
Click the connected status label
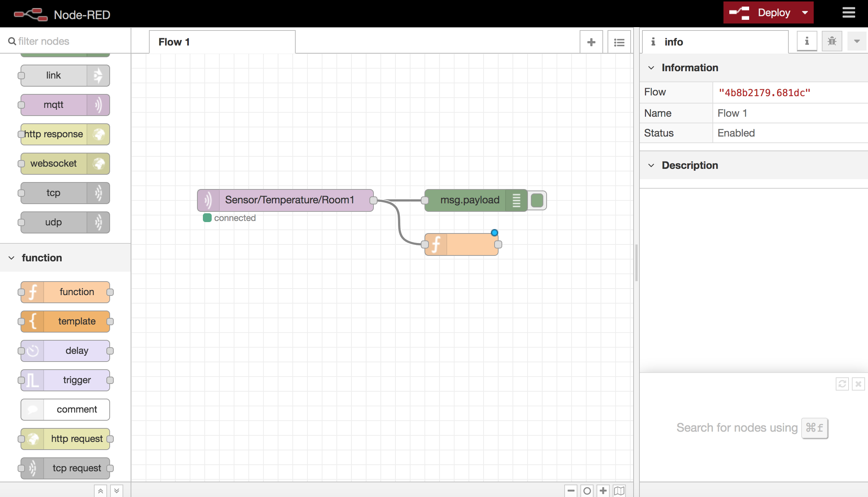click(235, 218)
